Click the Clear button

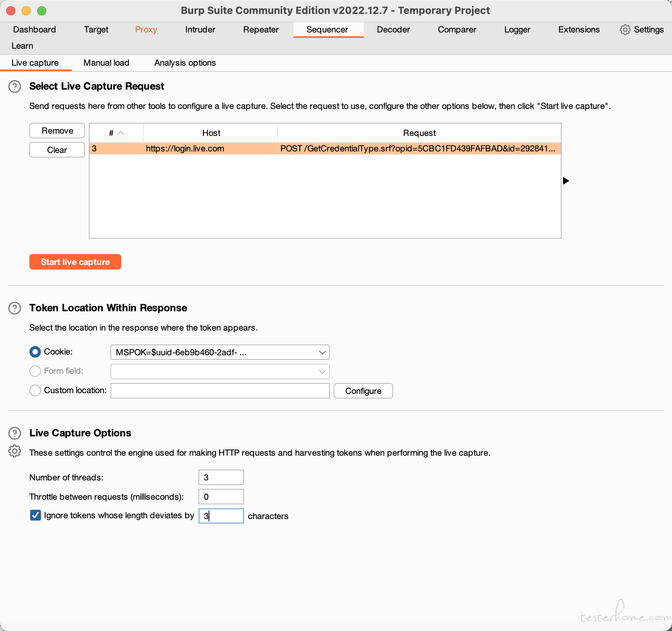[57, 150]
